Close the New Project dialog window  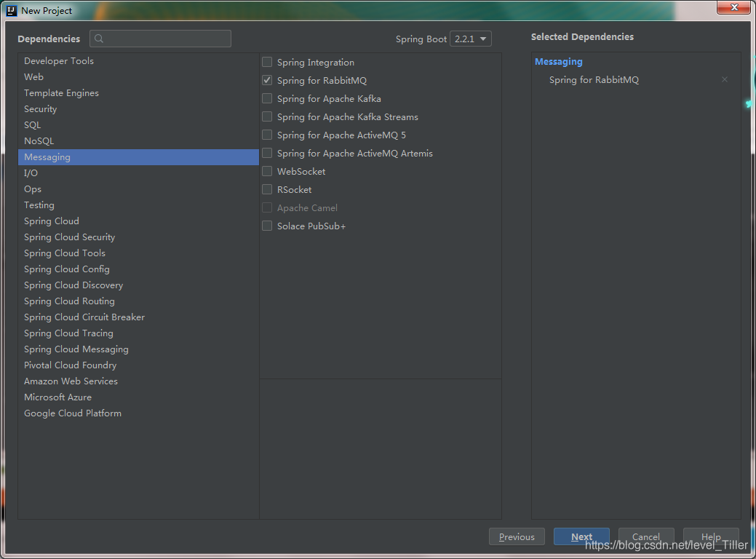click(733, 8)
